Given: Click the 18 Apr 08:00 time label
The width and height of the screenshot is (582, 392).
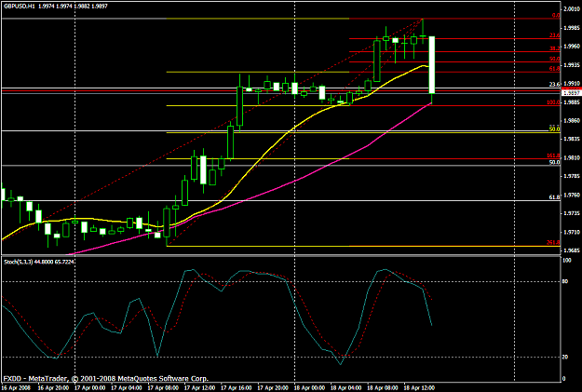Looking at the screenshot, I should (383, 388).
